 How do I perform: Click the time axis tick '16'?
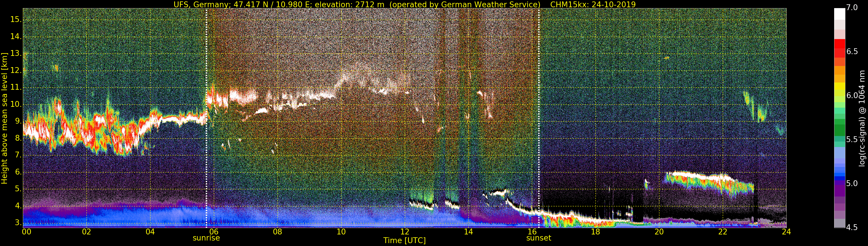pos(532,232)
